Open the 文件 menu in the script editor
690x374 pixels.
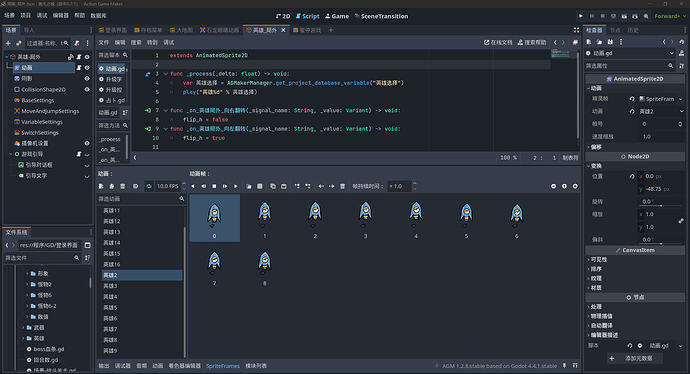(x=103, y=43)
